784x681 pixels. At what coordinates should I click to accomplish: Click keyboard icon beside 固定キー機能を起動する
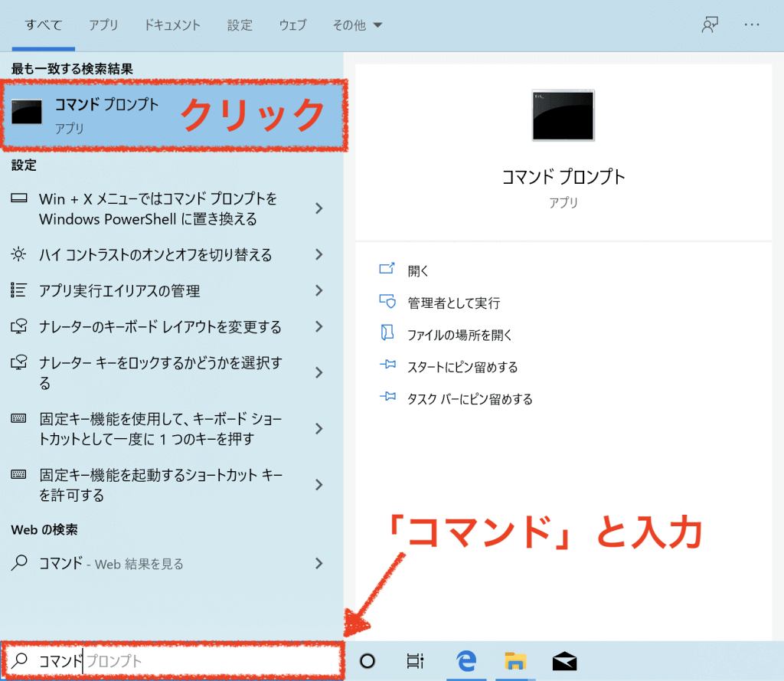click(x=19, y=474)
